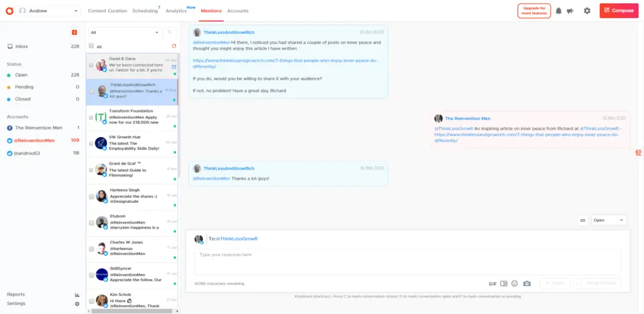Click 'Upgrade for more features' button

(534, 11)
